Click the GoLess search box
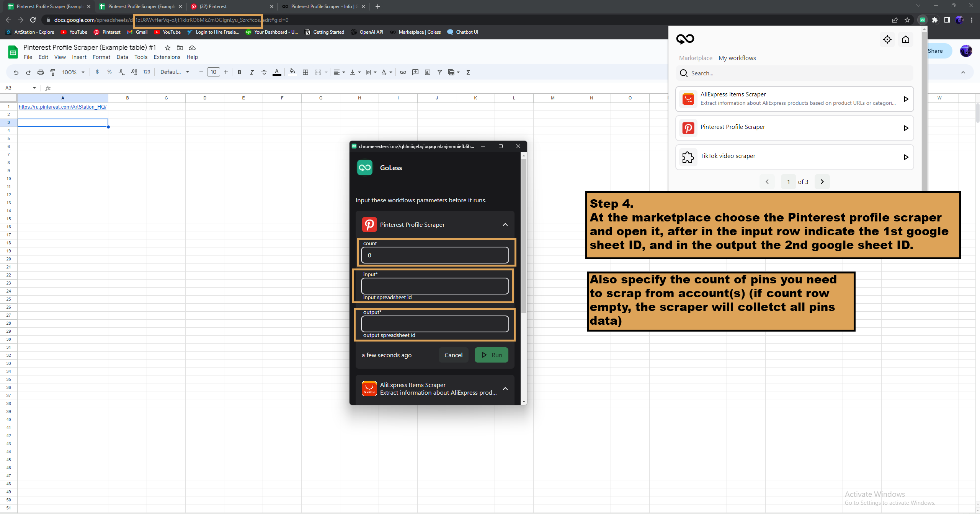This screenshot has width=980, height=514. tap(795, 73)
